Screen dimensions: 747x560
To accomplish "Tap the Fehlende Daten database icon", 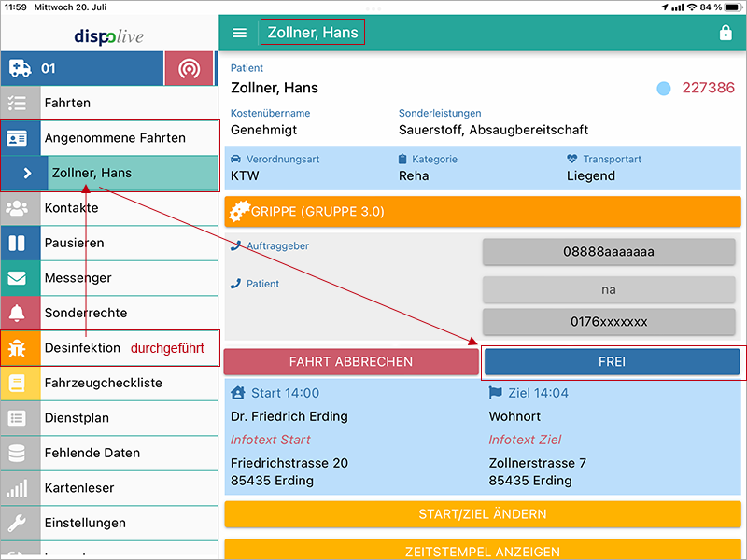I will 17,454.
